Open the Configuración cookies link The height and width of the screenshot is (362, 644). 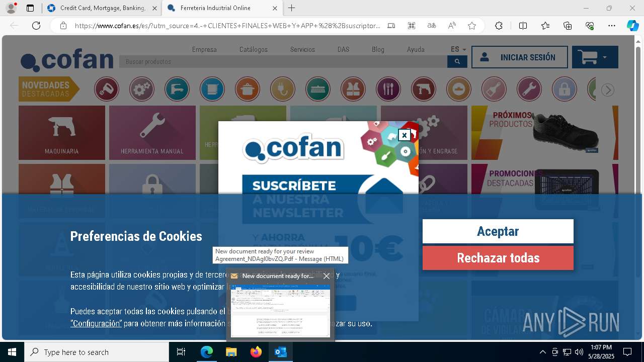[x=96, y=323]
